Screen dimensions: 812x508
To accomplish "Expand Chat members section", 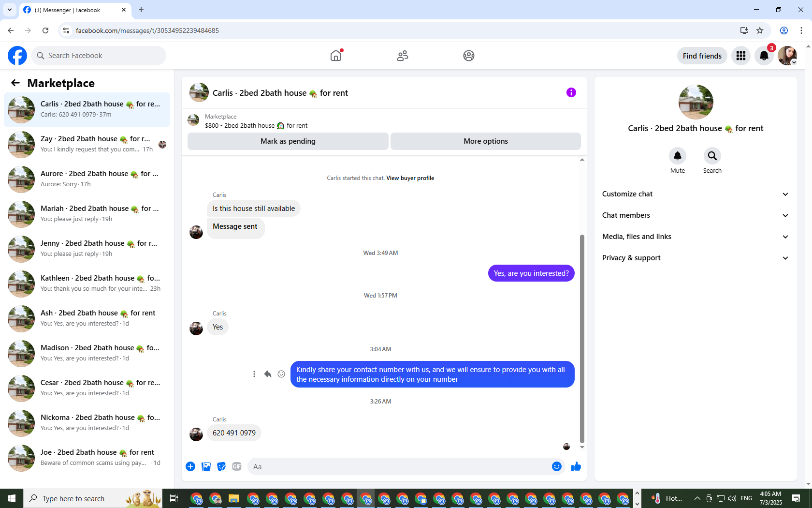I will pos(696,215).
